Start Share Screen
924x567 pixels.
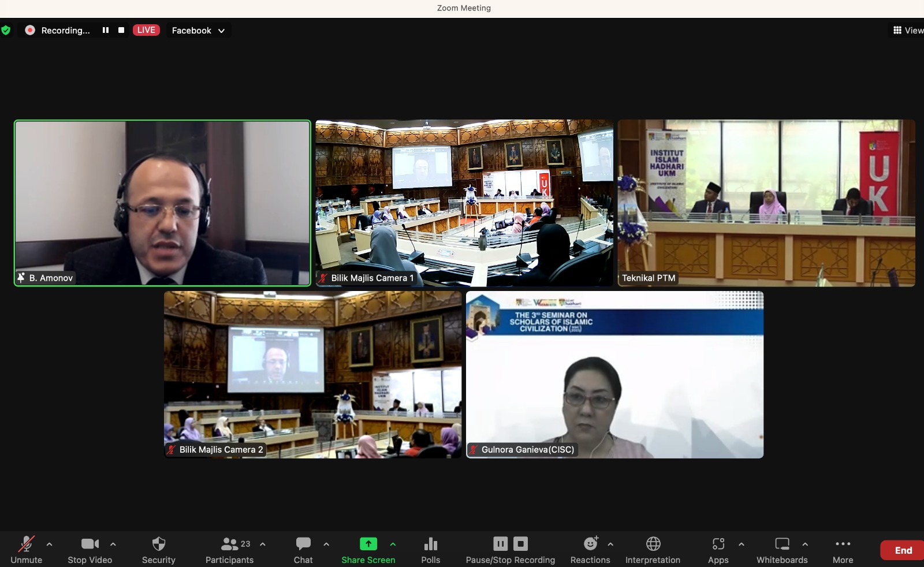pyautogui.click(x=368, y=550)
